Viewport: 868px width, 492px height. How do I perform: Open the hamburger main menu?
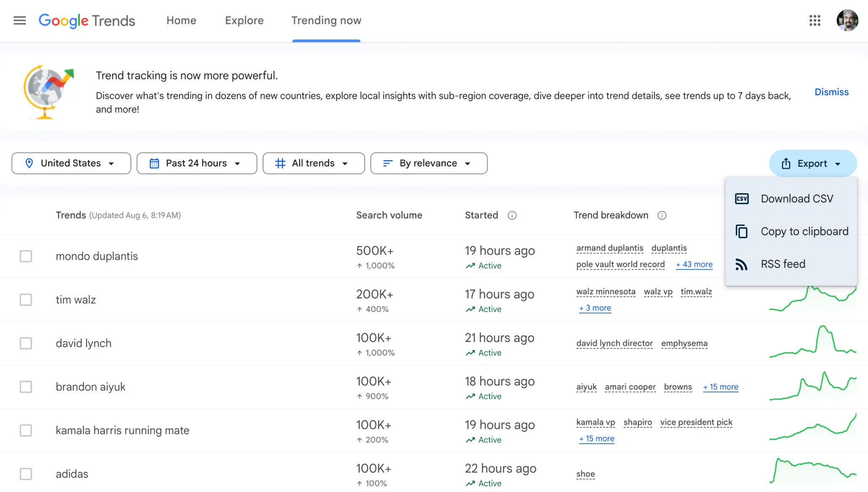click(19, 20)
